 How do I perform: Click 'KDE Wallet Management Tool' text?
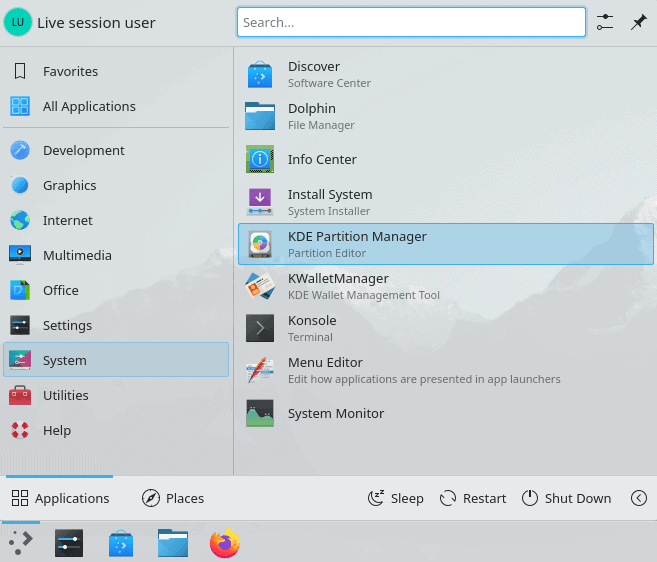point(364,295)
